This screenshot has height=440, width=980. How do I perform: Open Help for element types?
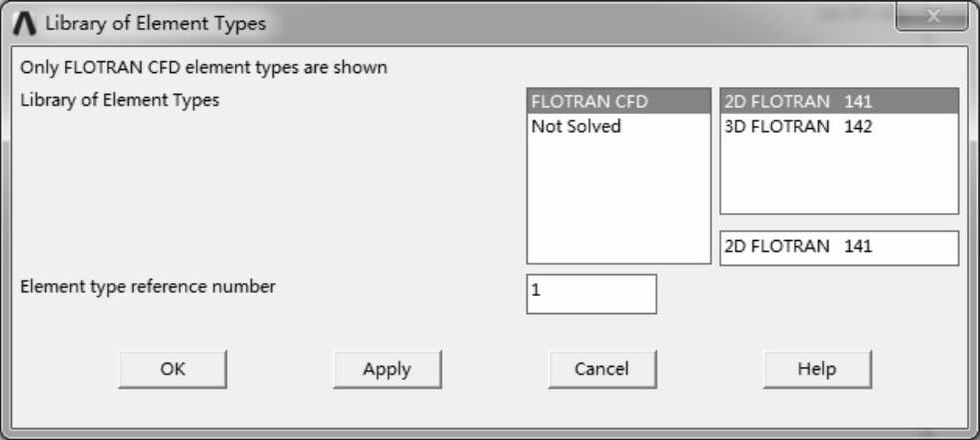816,369
